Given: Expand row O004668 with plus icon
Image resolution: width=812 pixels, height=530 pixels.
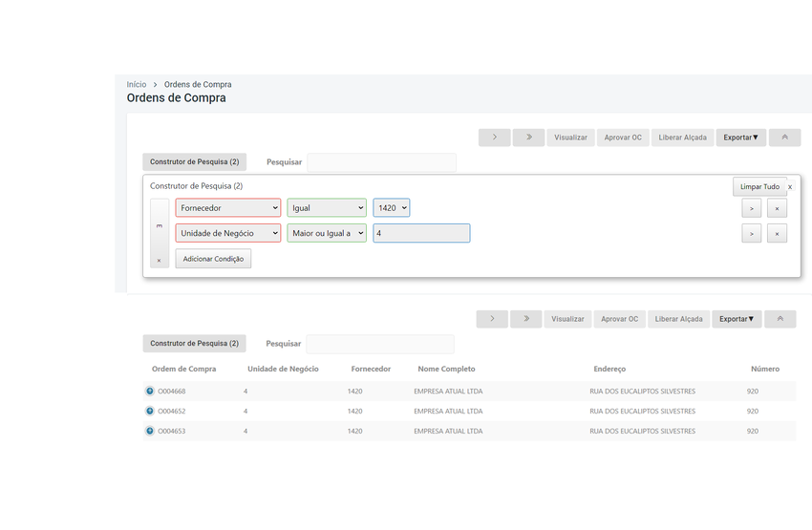Looking at the screenshot, I should click(150, 392).
